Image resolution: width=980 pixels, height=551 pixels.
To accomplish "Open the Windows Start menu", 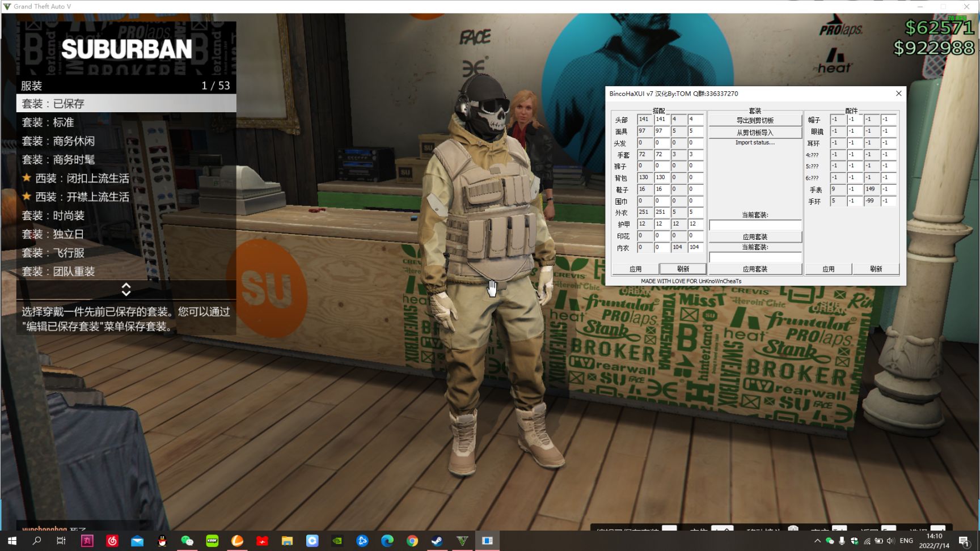I will pos(12,541).
